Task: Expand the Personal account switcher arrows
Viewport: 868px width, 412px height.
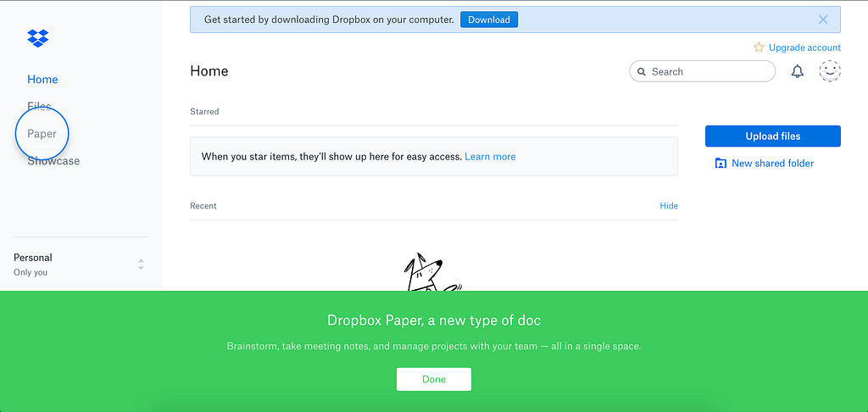Action: pyautogui.click(x=142, y=264)
